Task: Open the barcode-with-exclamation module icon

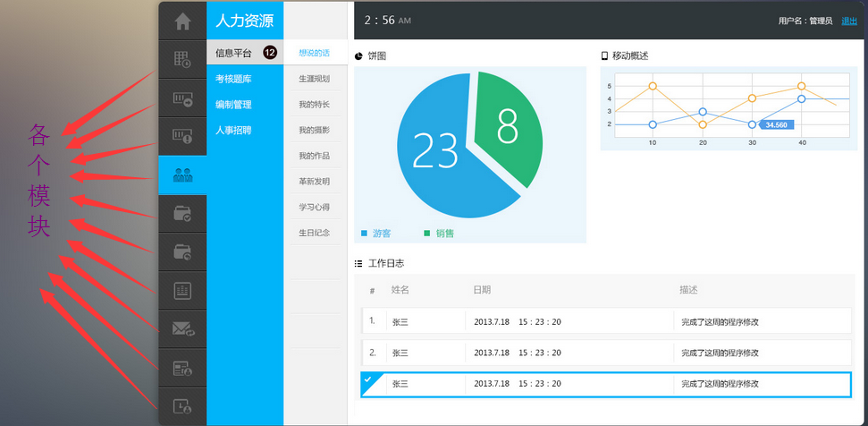Action: click(x=182, y=136)
